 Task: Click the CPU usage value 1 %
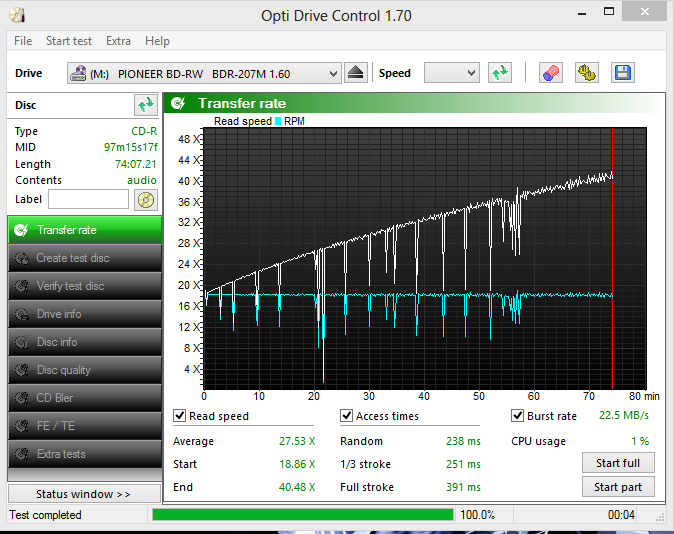pos(640,441)
